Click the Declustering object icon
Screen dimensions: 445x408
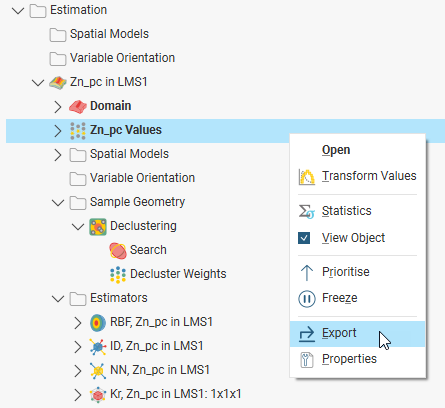tap(98, 226)
